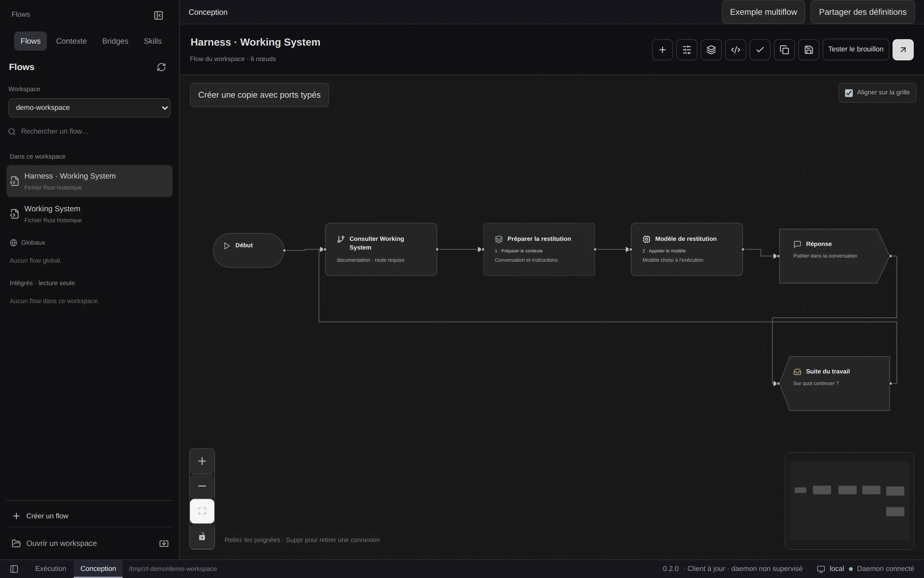Select the Préparer la restitution node

tap(539, 249)
